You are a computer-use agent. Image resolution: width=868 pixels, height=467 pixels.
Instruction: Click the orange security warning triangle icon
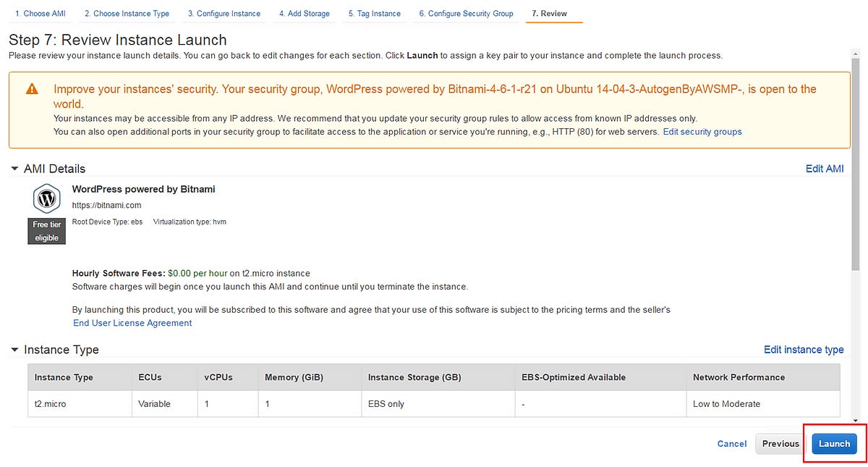pos(32,89)
